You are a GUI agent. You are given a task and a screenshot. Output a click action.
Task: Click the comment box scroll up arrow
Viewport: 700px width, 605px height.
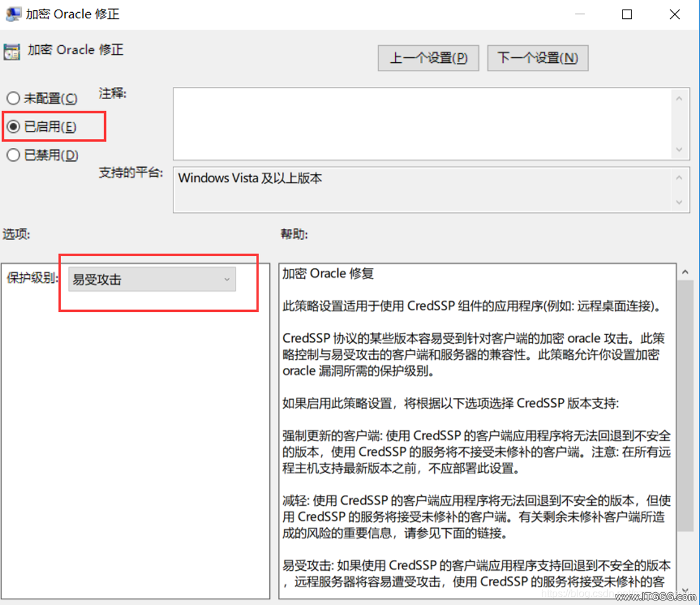click(679, 99)
